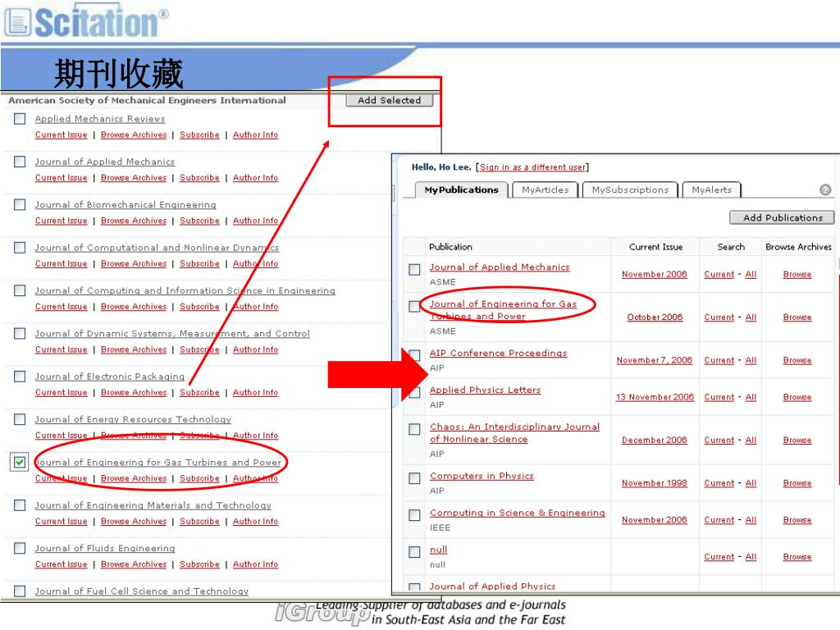The width and height of the screenshot is (840, 630).
Task: Open the MySubscriptions tab
Action: 630,189
